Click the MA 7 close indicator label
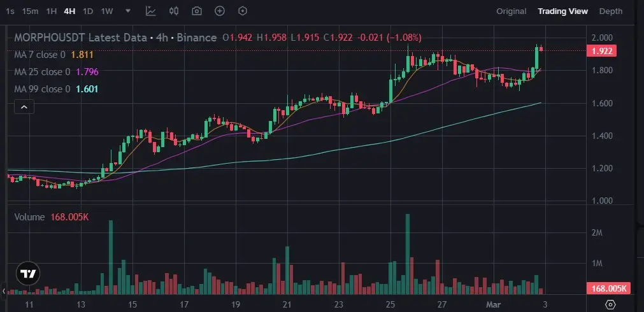The height and width of the screenshot is (312, 644). pyautogui.click(x=42, y=55)
